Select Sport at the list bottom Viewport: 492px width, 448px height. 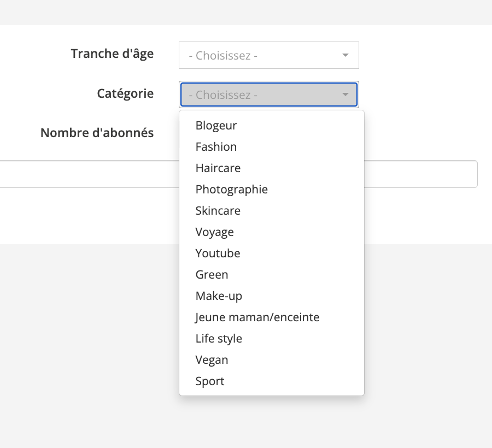point(210,381)
